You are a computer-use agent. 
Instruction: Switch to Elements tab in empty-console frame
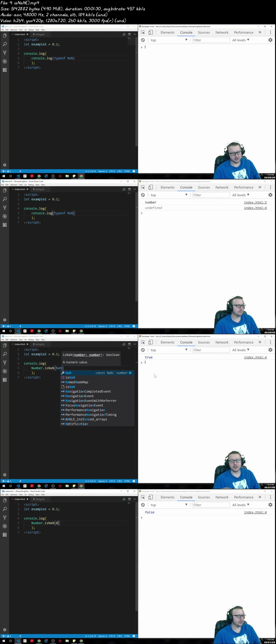tap(167, 32)
